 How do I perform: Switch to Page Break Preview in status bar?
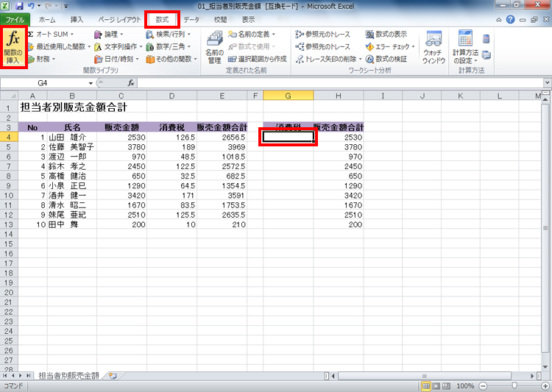(x=446, y=386)
